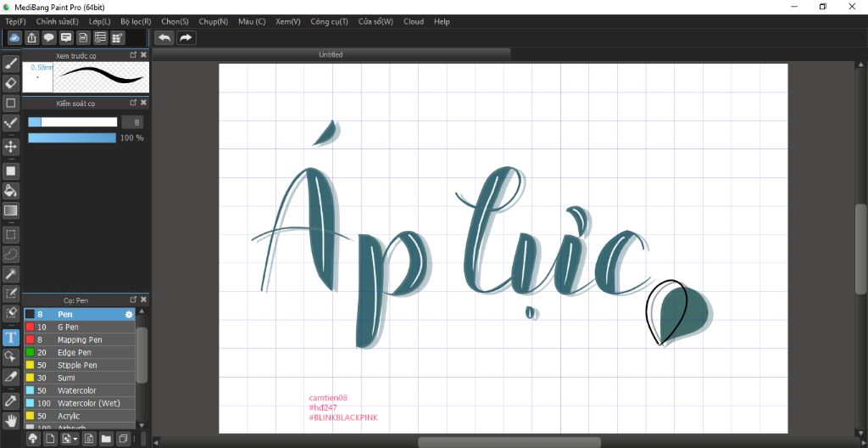Screen dimensions: 868x448
Task: Open the Tệp(F) menu
Action: pyautogui.click(x=15, y=21)
